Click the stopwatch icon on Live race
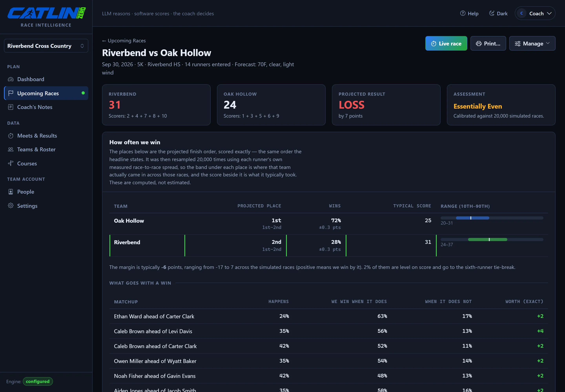Screen dimensions: 565x392 [434, 44]
